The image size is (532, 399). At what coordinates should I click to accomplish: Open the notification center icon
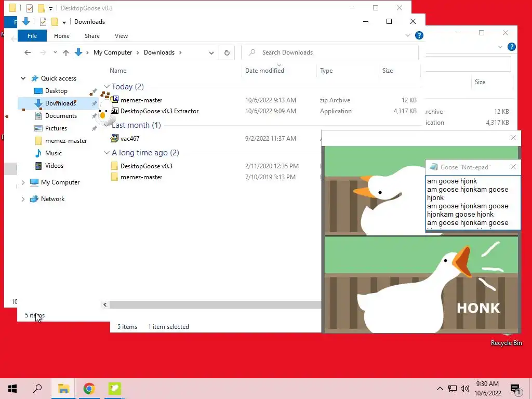(x=515, y=390)
